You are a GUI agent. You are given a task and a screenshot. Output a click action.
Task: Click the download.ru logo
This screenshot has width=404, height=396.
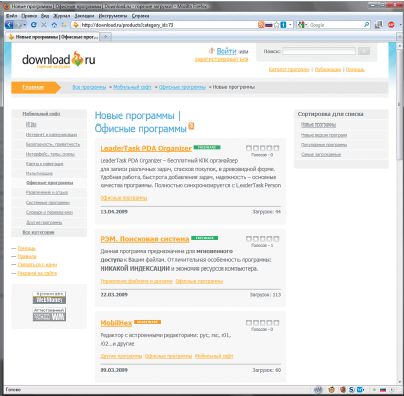tap(59, 59)
